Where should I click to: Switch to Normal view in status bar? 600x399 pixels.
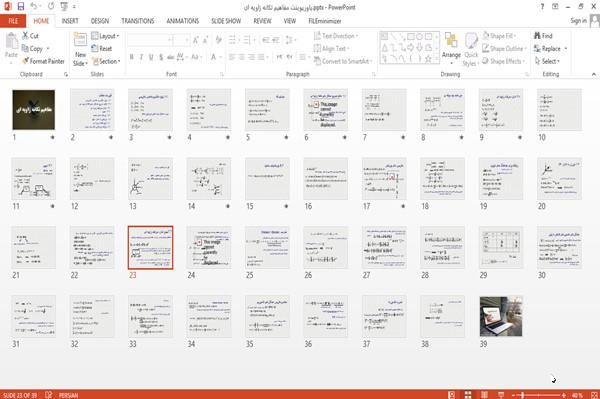point(452,395)
